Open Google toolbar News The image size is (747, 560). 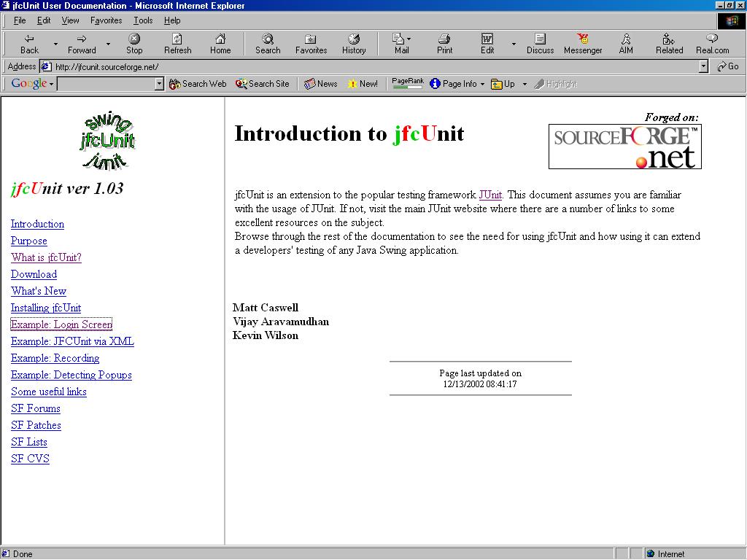(x=321, y=84)
